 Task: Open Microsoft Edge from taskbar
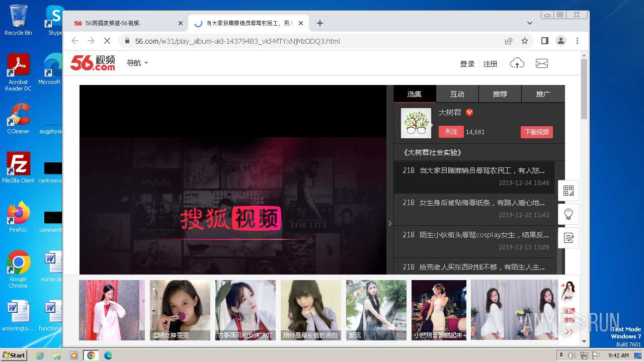[x=108, y=355]
